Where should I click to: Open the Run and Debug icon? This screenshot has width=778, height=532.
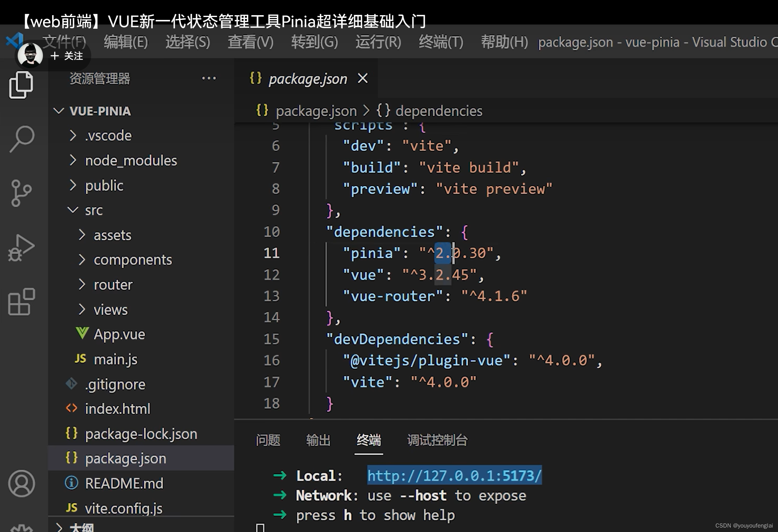[21, 248]
